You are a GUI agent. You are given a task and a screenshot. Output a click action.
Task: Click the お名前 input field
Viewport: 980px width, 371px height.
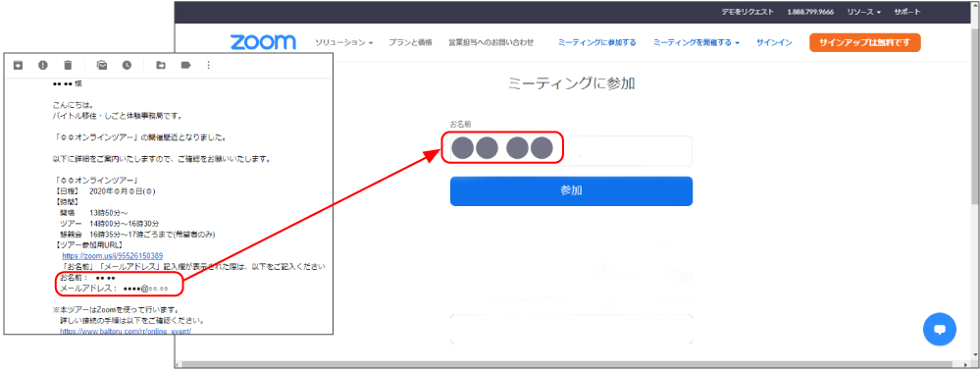pyautogui.click(x=571, y=150)
